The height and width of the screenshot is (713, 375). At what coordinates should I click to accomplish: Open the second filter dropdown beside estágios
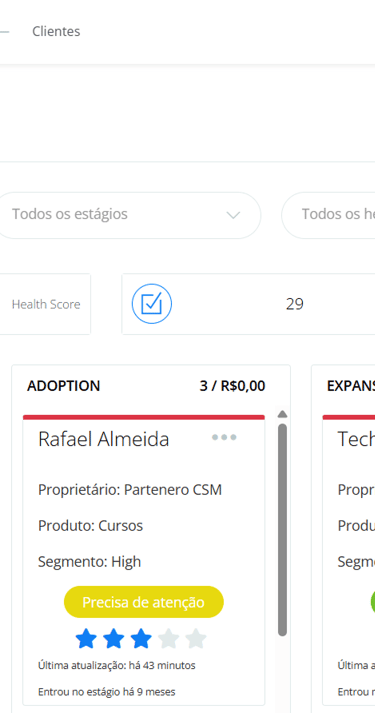pos(329,215)
